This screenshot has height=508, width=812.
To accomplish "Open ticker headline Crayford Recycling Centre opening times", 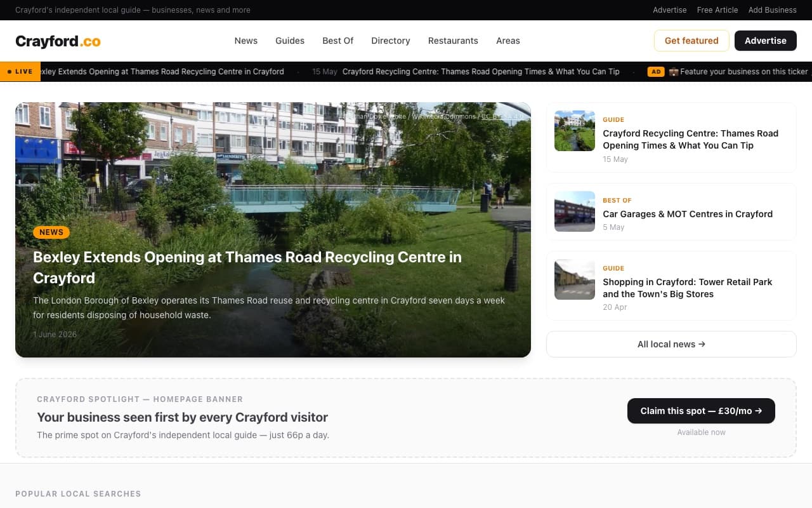I will (x=481, y=72).
